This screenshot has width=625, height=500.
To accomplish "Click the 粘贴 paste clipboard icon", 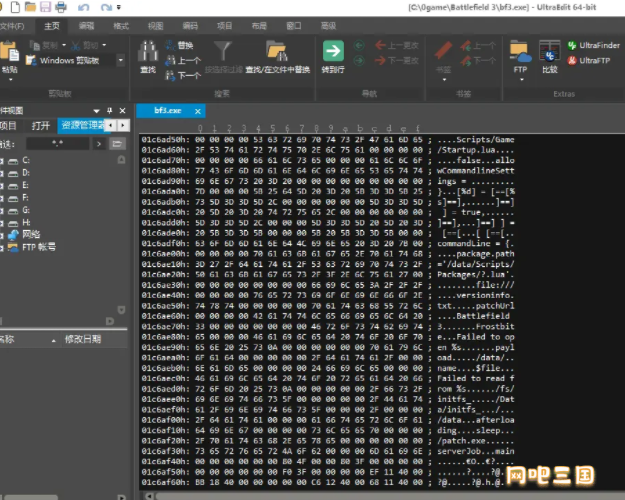I will click(x=10, y=52).
